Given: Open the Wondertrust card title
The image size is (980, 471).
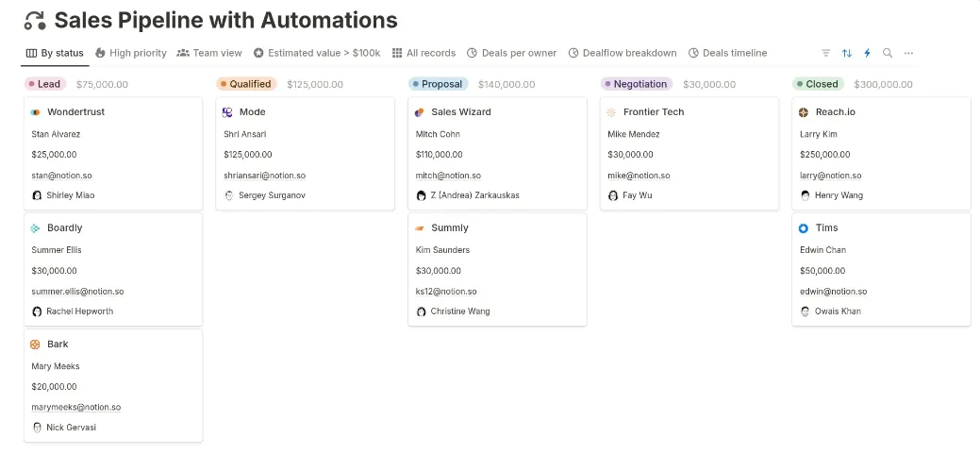Looking at the screenshot, I should pyautogui.click(x=76, y=112).
